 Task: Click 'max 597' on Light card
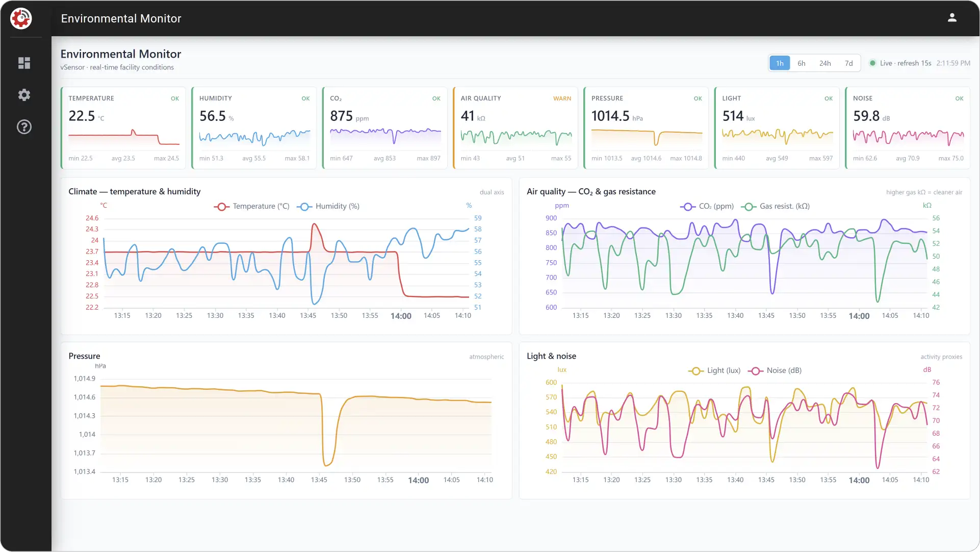click(x=821, y=158)
